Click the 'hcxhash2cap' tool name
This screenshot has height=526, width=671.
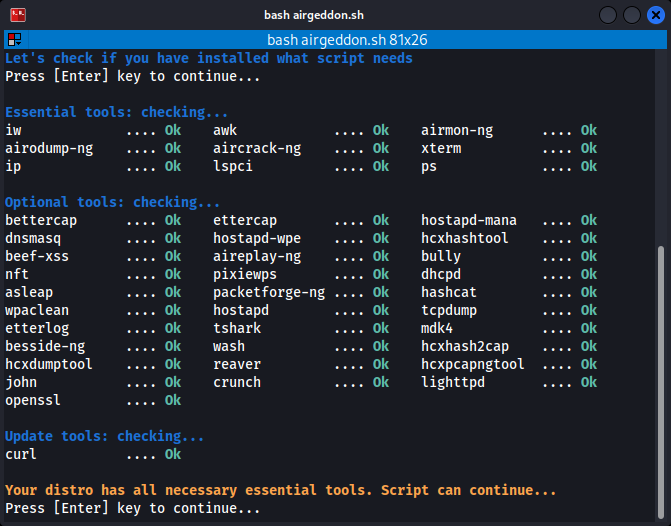pyautogui.click(x=465, y=346)
